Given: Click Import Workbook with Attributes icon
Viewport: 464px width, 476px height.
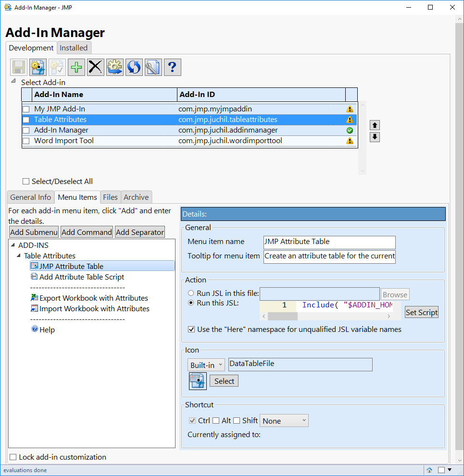Looking at the screenshot, I should coord(34,308).
